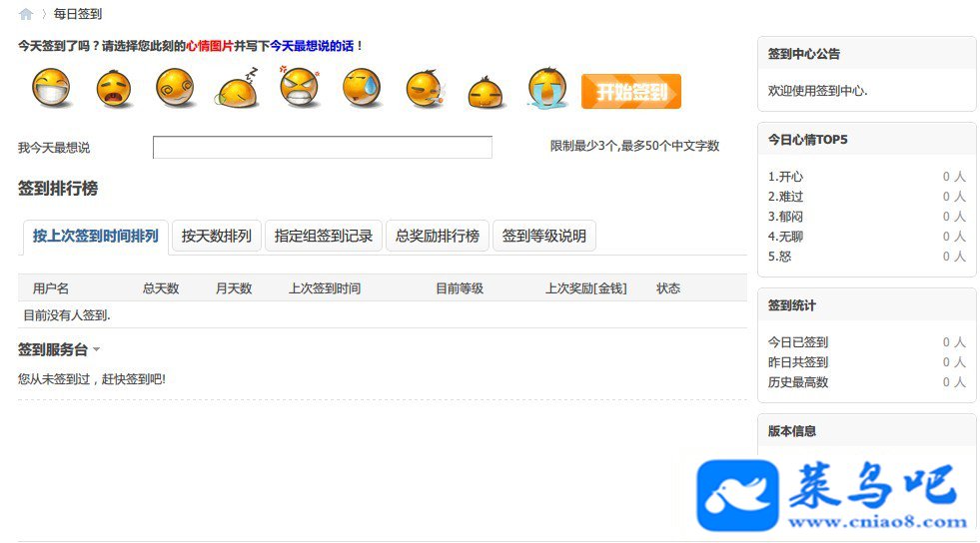The height and width of the screenshot is (543, 980).
Task: Pick the dizzy swirl-eyes mood emoji
Action: point(175,88)
